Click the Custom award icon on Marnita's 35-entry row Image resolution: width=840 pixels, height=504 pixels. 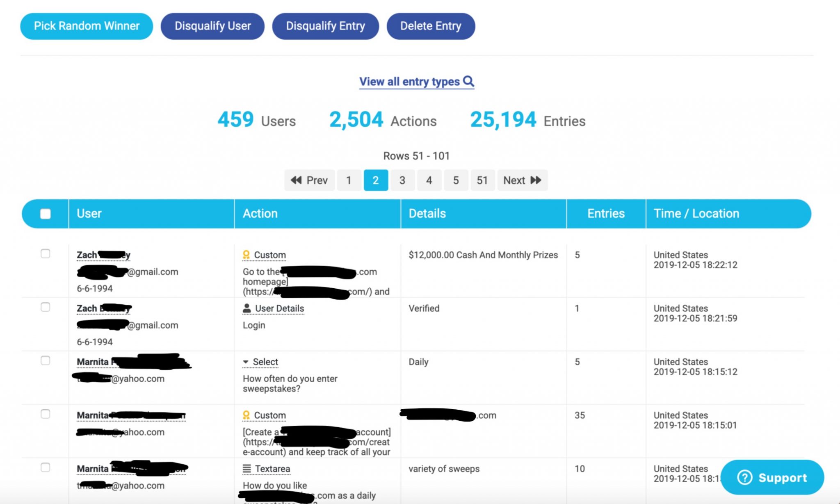(247, 415)
